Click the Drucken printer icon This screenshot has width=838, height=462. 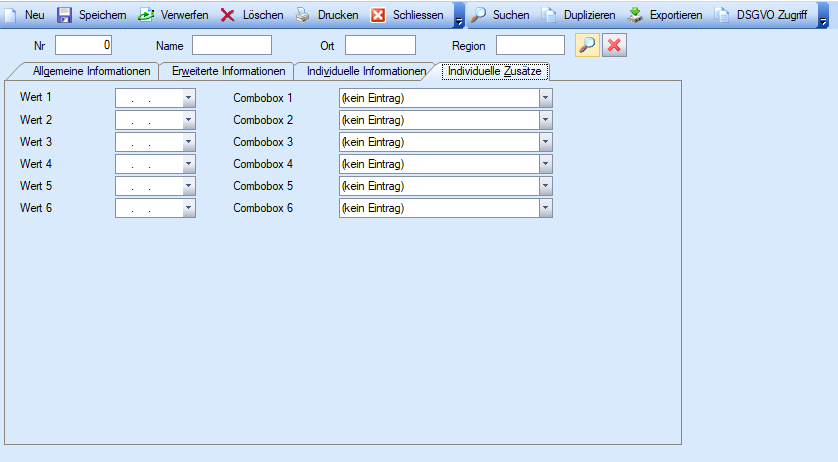point(303,15)
